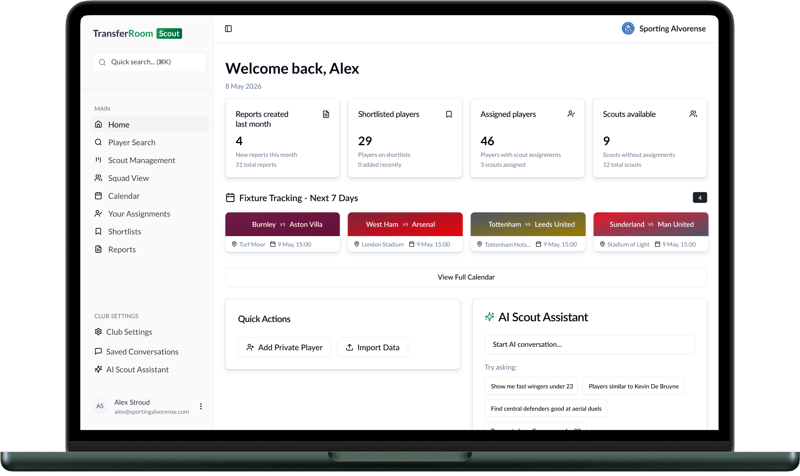This screenshot has width=800, height=476.
Task: Click the Player Search magnifier icon
Action: (98, 142)
